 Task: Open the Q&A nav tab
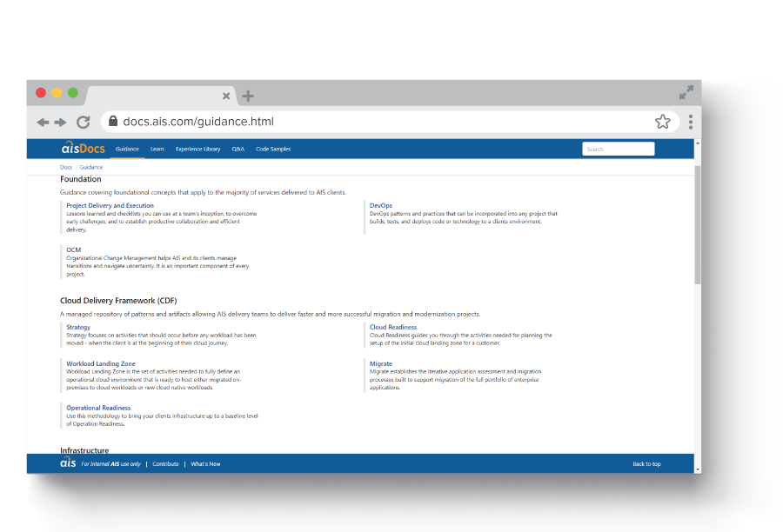coord(238,150)
